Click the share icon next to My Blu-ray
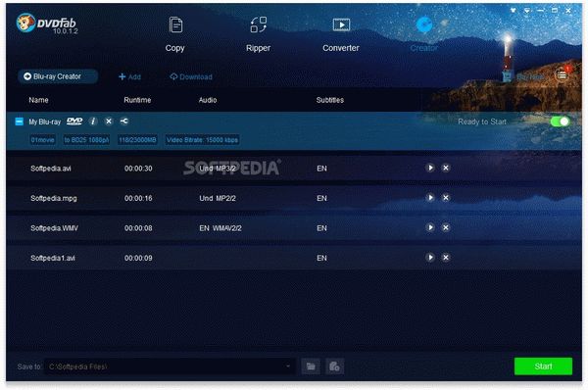The width and height of the screenshot is (588, 390). [x=124, y=122]
